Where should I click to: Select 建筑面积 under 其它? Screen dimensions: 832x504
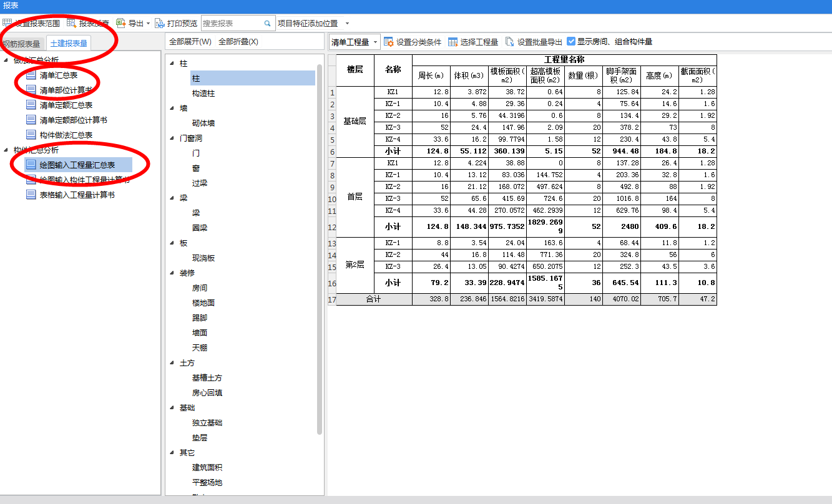[x=207, y=467]
